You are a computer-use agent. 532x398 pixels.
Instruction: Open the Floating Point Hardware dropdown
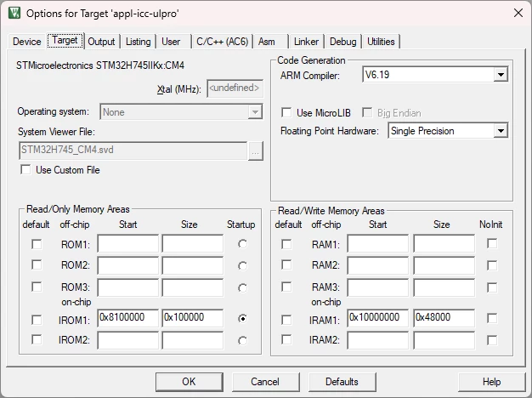point(448,131)
